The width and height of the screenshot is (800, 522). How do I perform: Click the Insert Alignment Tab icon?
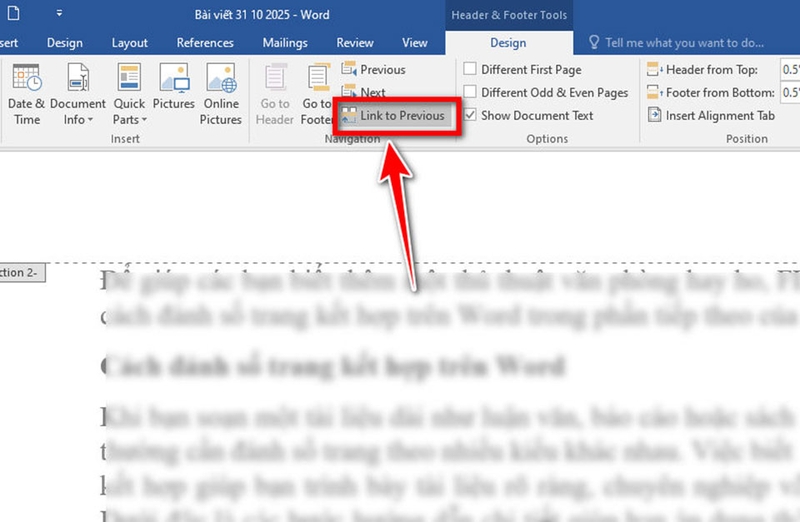[654, 115]
